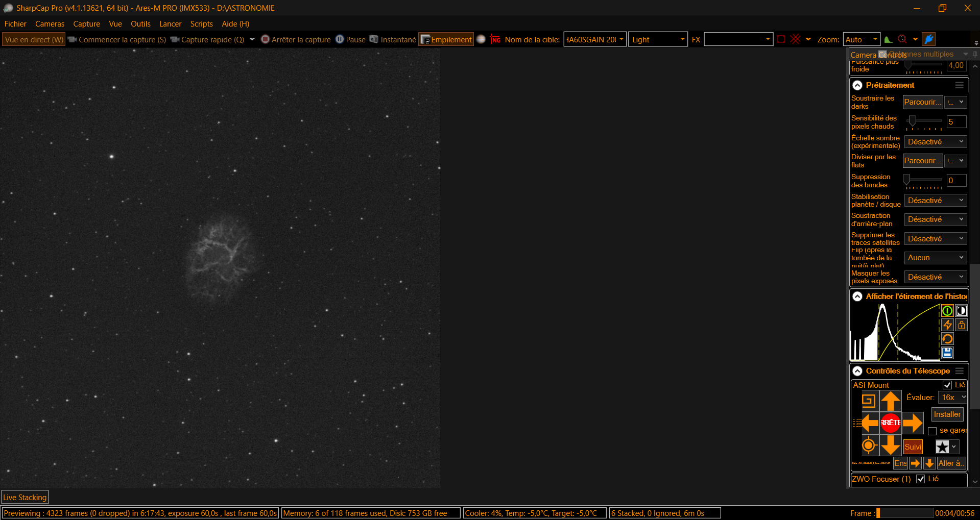Click the Installer button in telescope controls
This screenshot has width=980, height=520.
pos(947,414)
